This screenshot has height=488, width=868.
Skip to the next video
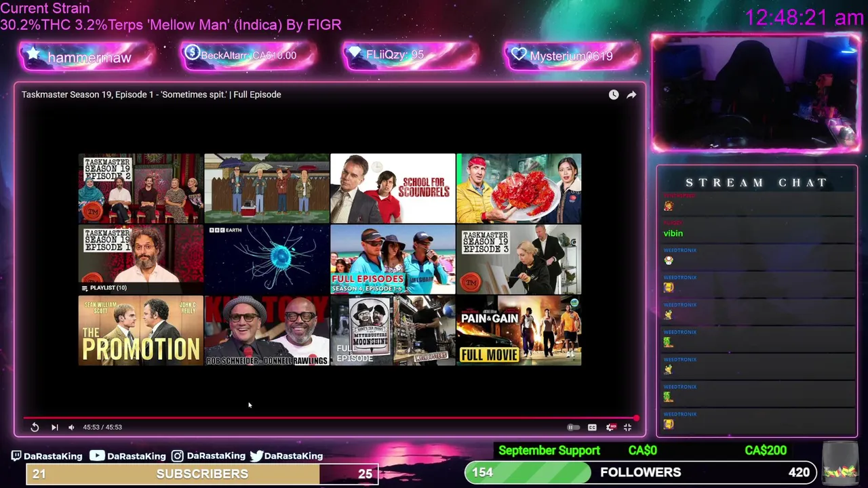pos(55,427)
